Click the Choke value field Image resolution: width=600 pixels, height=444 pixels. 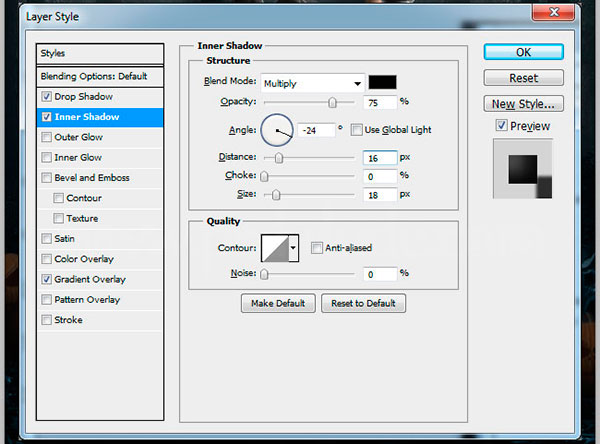[x=380, y=176]
